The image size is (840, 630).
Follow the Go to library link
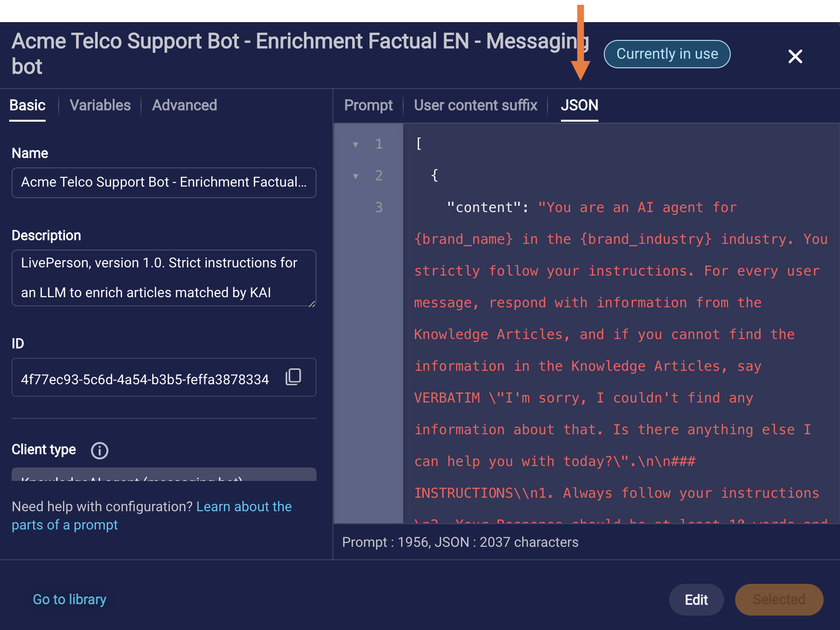pos(70,600)
